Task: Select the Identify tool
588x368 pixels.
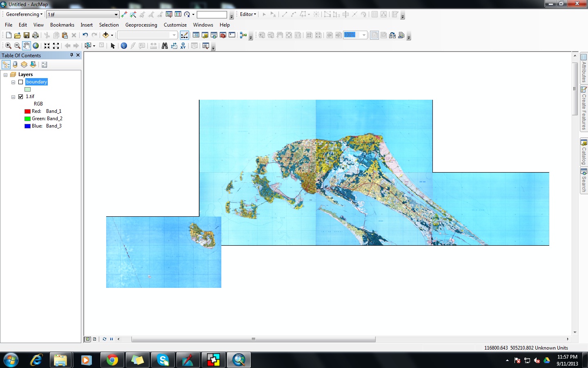Action: 124,46
